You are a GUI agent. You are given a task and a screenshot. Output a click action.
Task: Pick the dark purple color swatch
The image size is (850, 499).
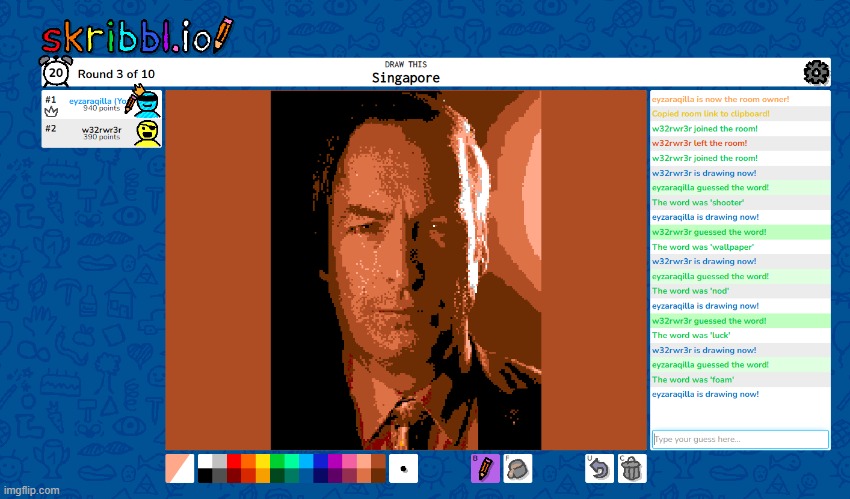tap(335, 476)
